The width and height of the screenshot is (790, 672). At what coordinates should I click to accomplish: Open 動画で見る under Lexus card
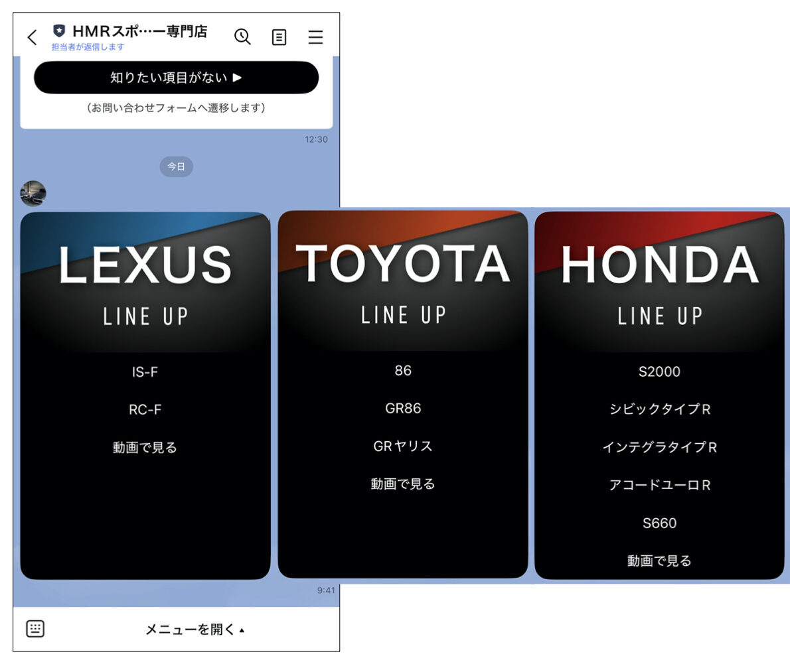(x=145, y=448)
